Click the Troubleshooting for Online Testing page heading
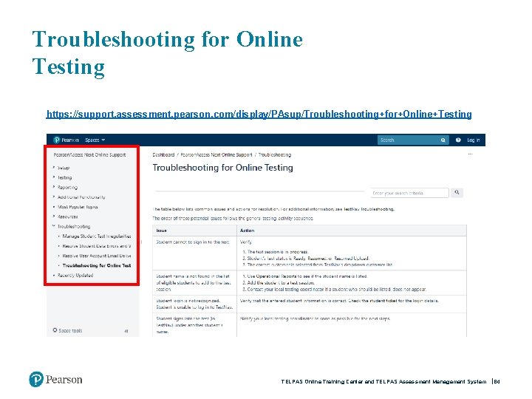 point(222,168)
